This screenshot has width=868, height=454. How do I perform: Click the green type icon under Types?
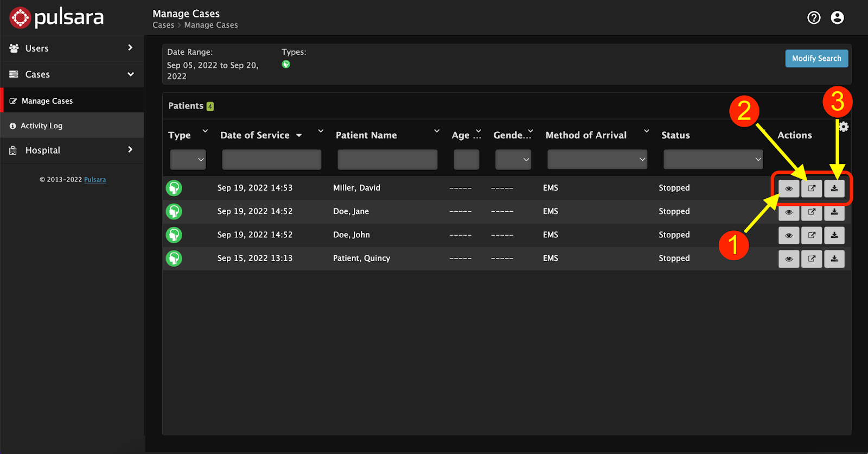point(286,64)
